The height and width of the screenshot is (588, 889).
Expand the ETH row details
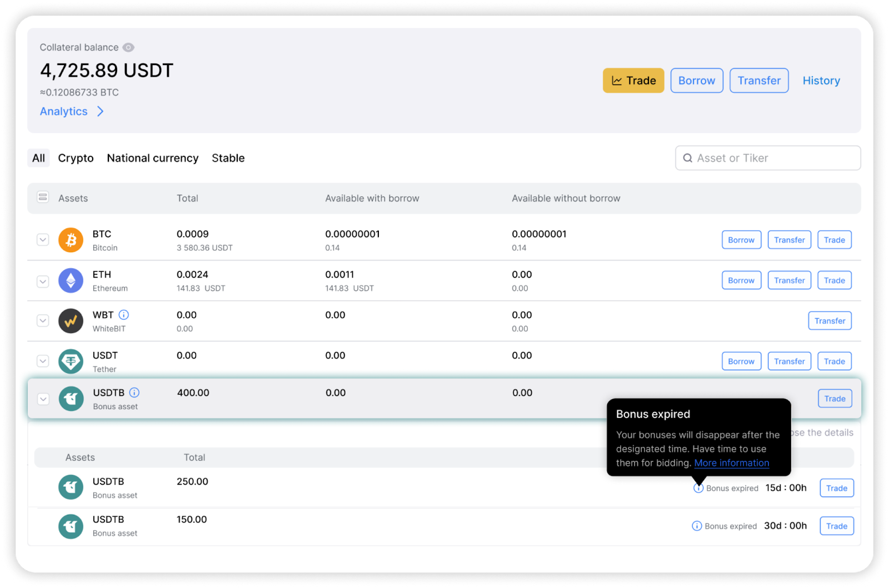tap(43, 281)
